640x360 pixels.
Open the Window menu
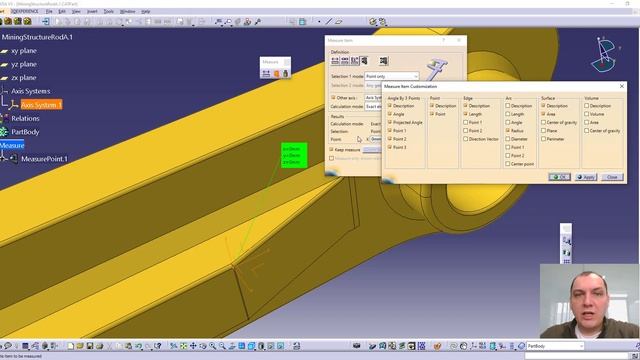(127, 11)
